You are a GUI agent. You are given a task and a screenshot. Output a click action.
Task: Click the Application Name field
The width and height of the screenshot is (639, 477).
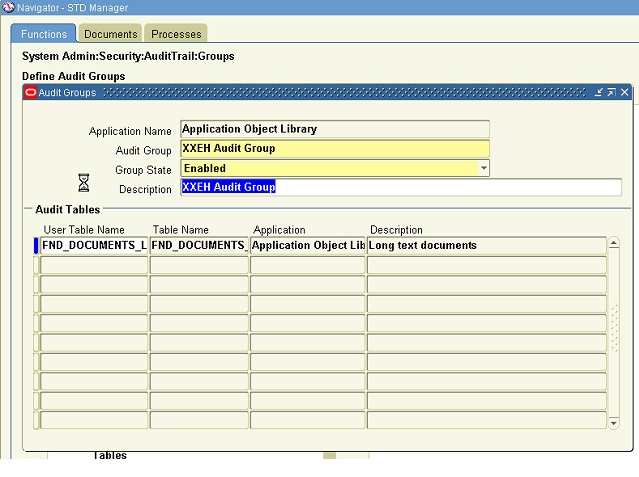334,129
